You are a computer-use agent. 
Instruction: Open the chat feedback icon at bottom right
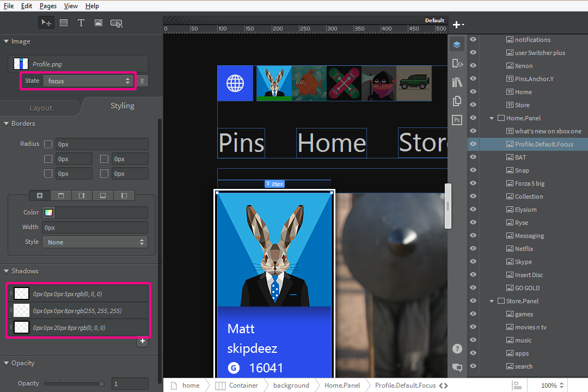tap(457, 368)
